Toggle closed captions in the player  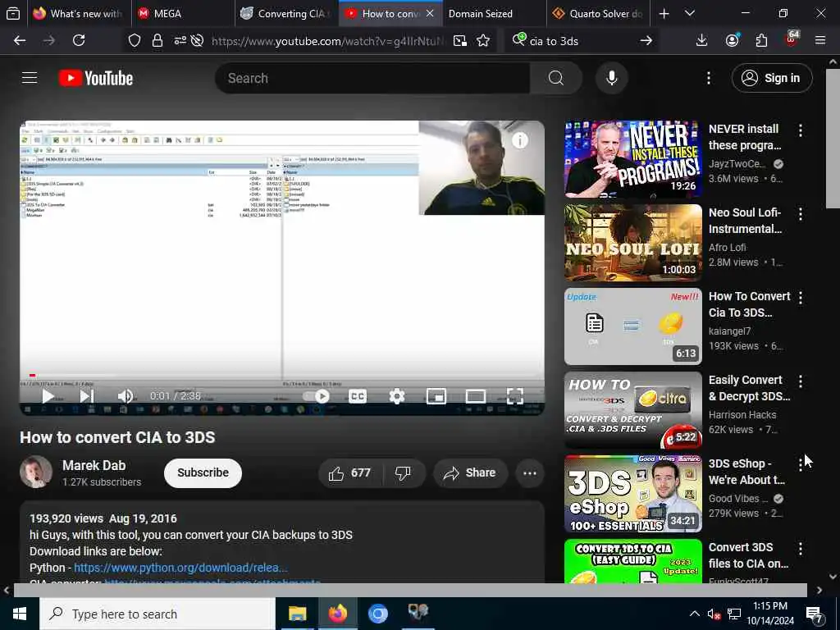[358, 396]
